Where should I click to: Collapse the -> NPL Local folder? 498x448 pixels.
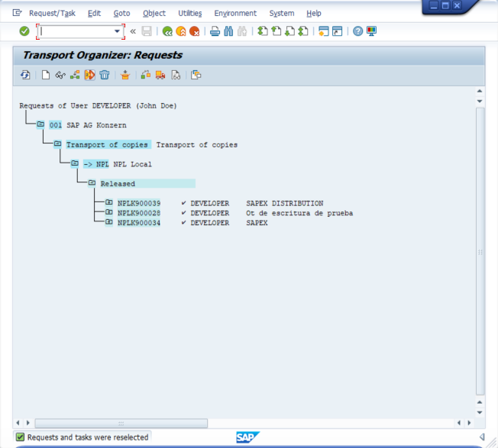75,163
